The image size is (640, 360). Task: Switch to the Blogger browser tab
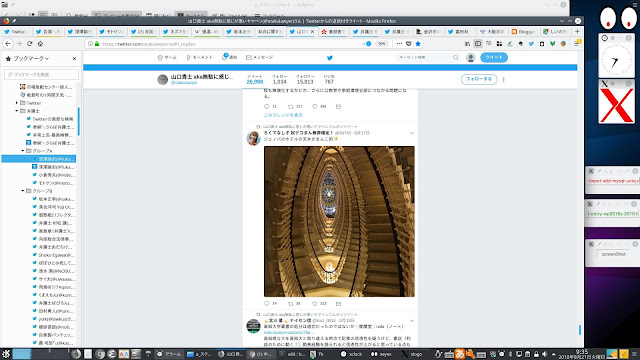click(x=523, y=31)
